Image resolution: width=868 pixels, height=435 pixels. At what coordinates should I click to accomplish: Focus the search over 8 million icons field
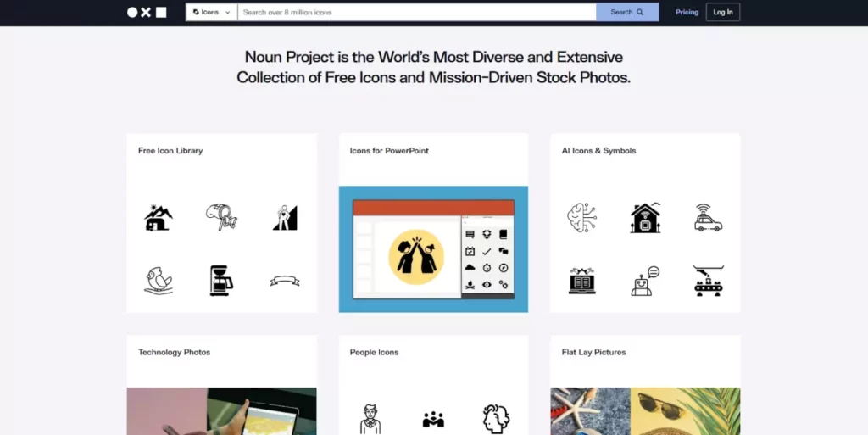pos(417,12)
